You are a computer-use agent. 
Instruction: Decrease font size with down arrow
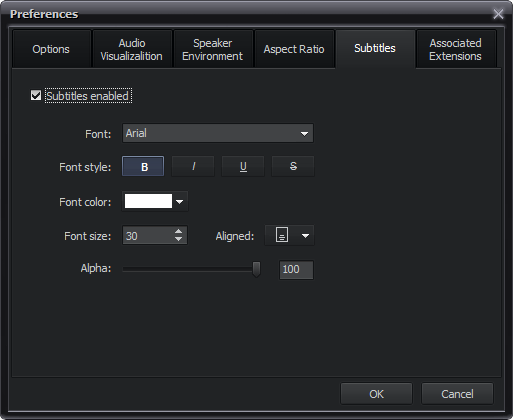178,239
